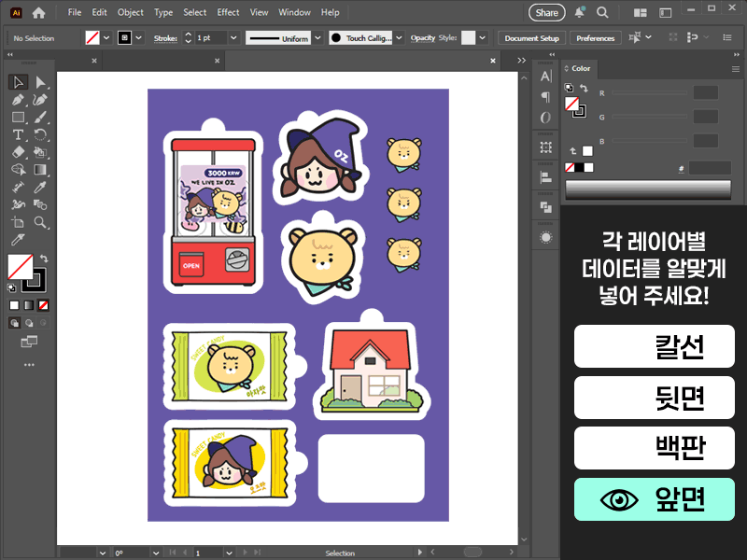Click Change Screen Mode icon

coord(29,342)
